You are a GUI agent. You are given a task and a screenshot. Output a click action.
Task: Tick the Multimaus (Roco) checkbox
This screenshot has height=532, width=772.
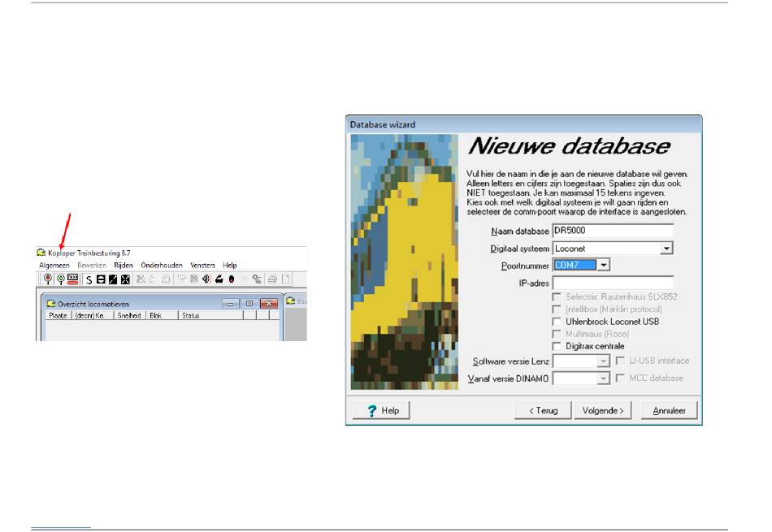pos(557,334)
